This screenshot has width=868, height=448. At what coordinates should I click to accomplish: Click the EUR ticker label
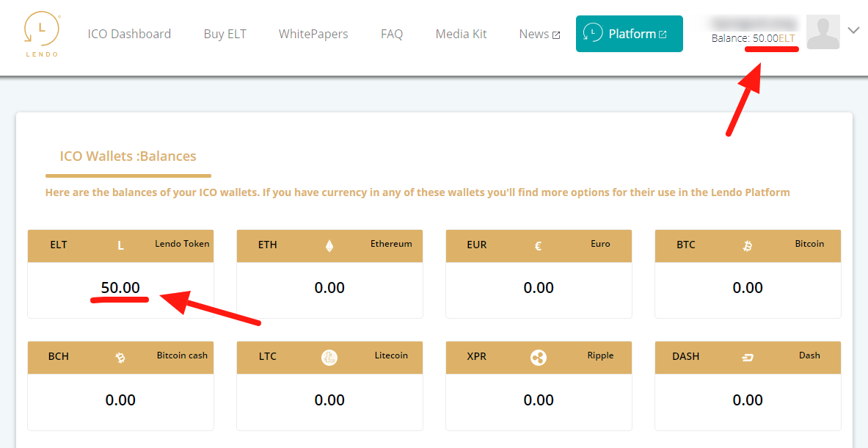(x=477, y=245)
